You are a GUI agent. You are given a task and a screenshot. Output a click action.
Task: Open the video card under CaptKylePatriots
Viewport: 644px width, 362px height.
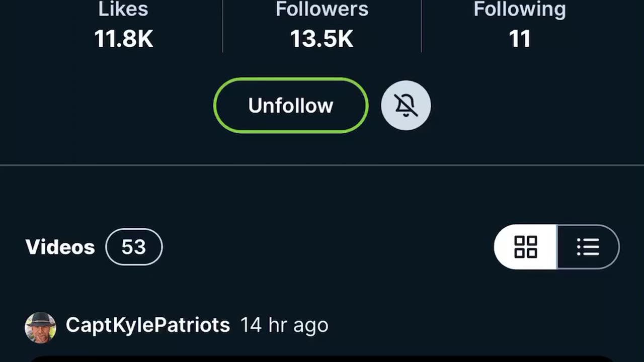point(322,358)
